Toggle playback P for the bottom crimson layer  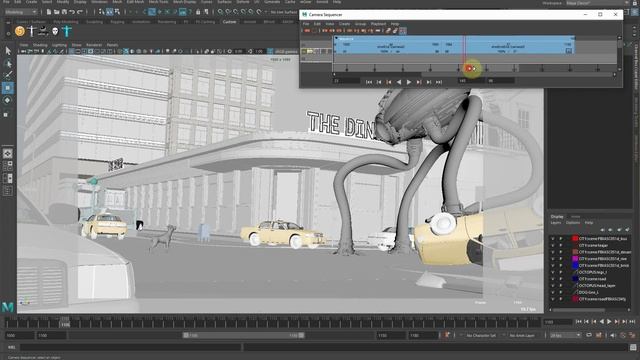[x=561, y=299]
